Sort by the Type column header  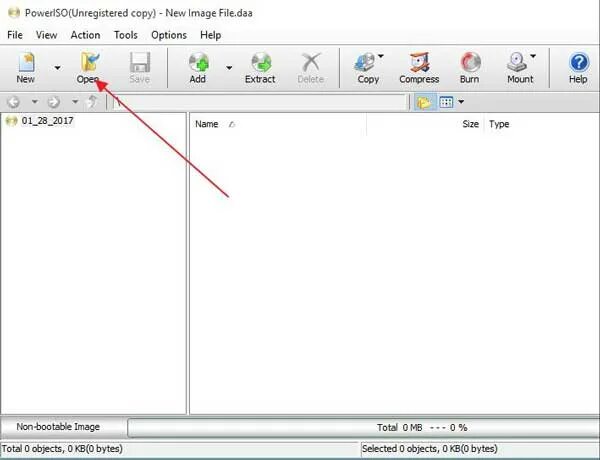[x=499, y=124]
